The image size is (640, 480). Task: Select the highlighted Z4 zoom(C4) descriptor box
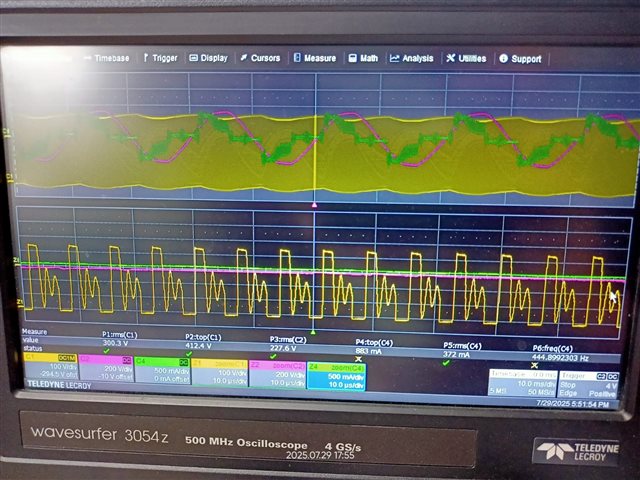[x=336, y=376]
